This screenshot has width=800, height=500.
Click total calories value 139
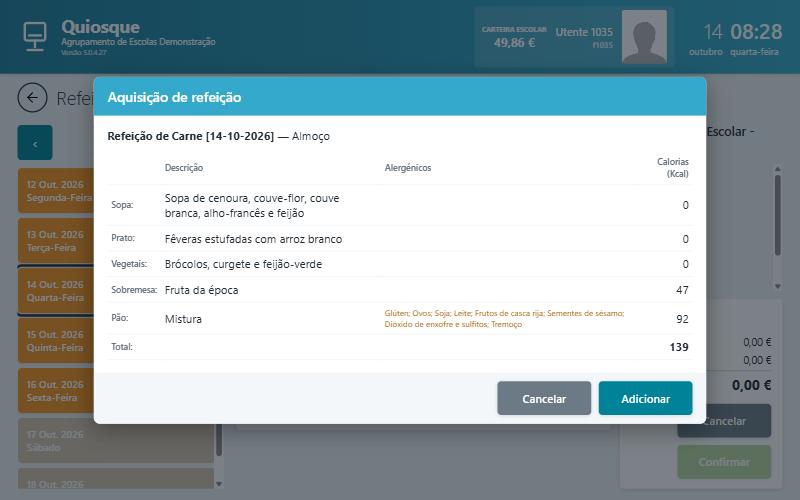click(x=679, y=347)
